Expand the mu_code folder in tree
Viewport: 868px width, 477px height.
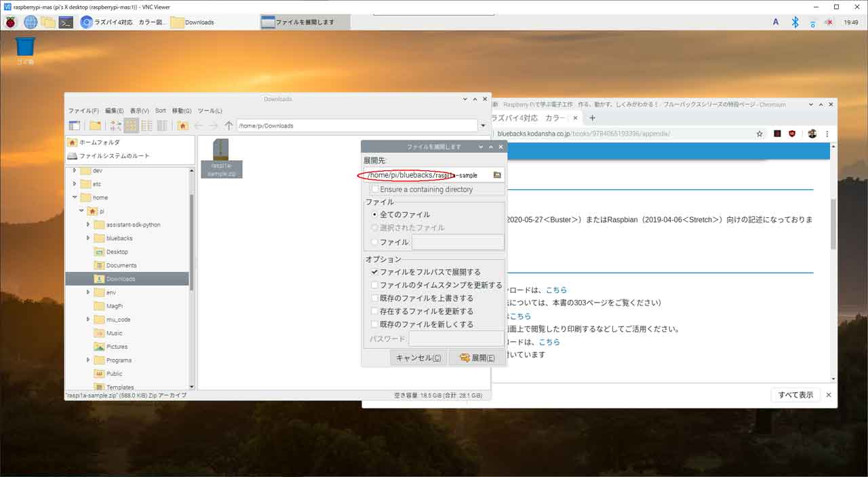(88, 320)
